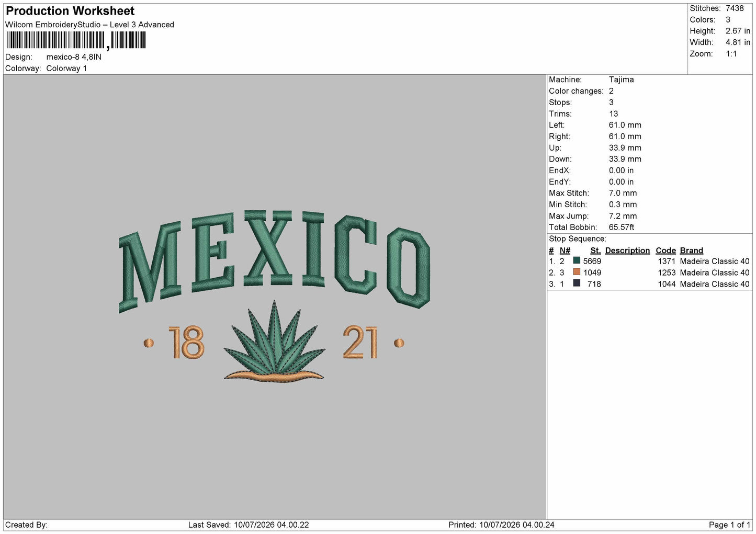
Task: Click the Left value '61.0 mm'
Action: point(625,125)
